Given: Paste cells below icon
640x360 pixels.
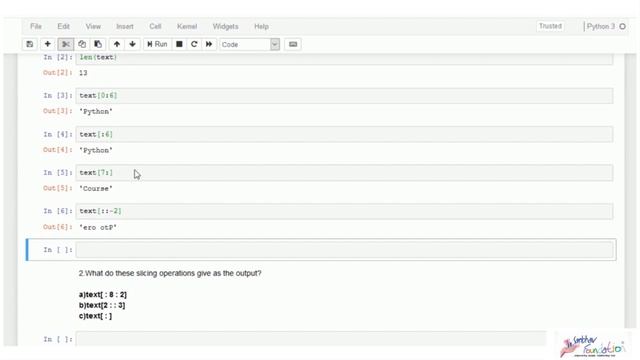Looking at the screenshot, I should click(98, 44).
